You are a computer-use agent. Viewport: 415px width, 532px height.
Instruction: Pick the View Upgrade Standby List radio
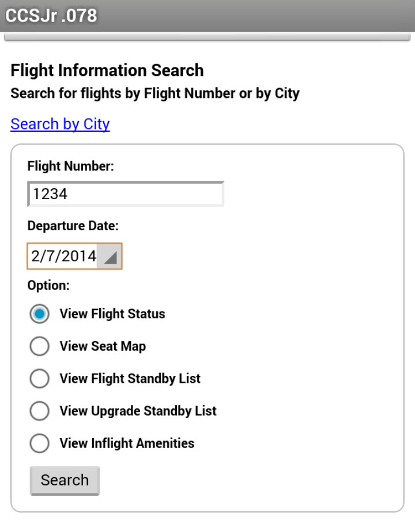[x=40, y=411]
